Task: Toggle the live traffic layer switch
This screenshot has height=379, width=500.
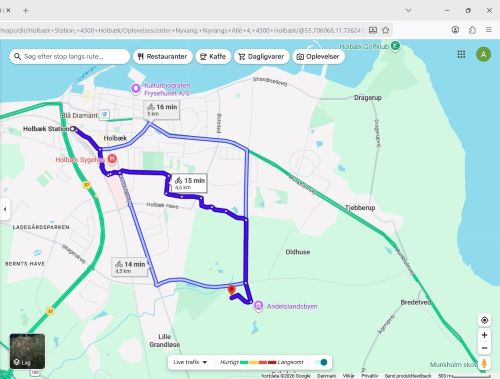Action: click(x=321, y=362)
